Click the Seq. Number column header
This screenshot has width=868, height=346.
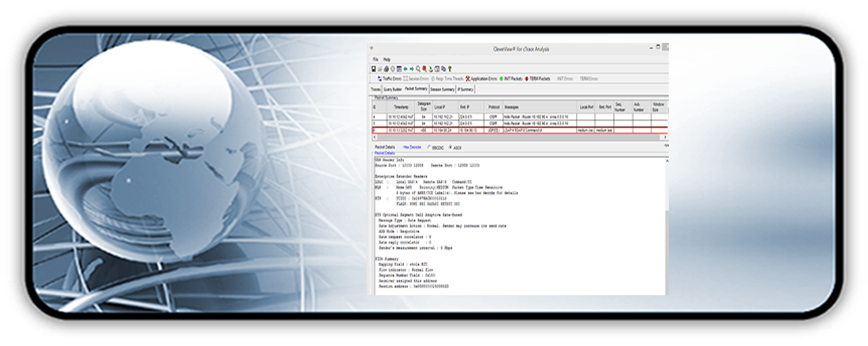coord(624,107)
